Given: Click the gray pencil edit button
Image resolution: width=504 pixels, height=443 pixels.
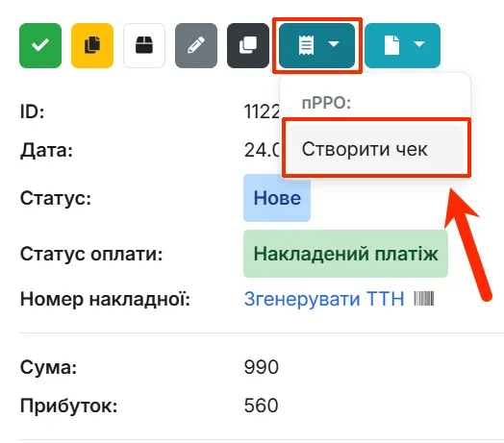Looking at the screenshot, I should click(x=196, y=45).
